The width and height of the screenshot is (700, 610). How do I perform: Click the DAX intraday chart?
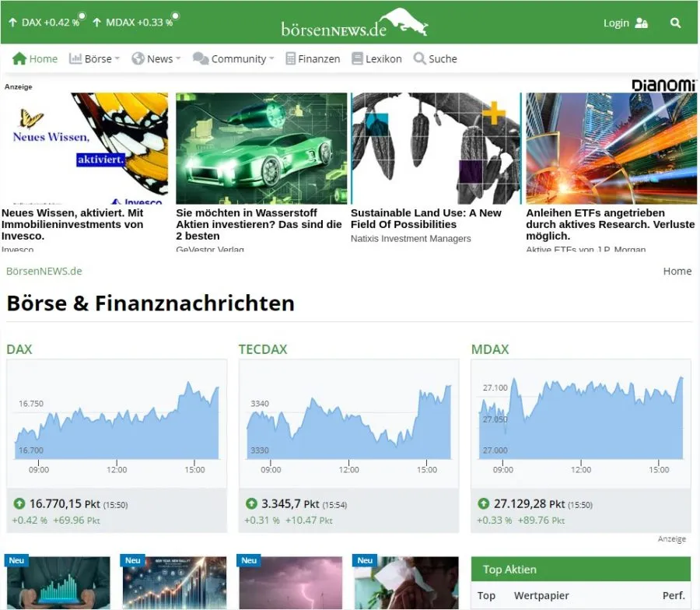click(117, 423)
